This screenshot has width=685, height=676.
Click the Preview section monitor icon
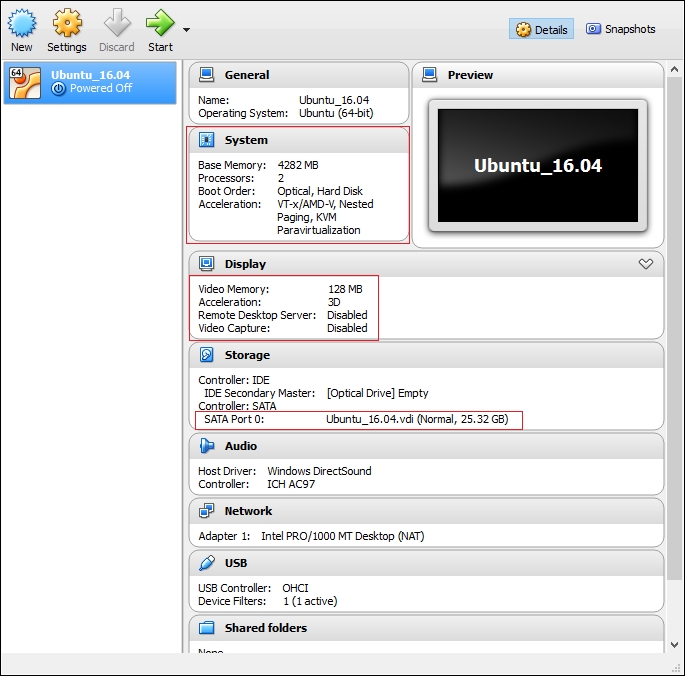click(x=429, y=75)
